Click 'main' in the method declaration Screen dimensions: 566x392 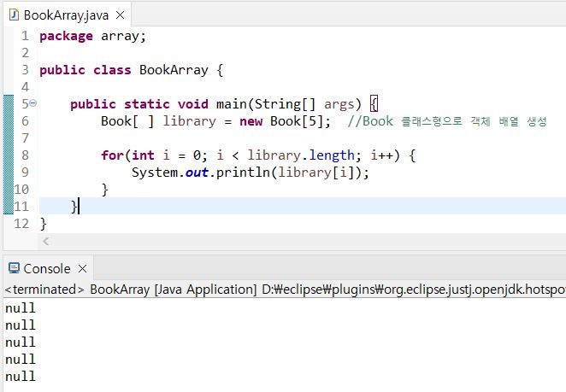(231, 104)
